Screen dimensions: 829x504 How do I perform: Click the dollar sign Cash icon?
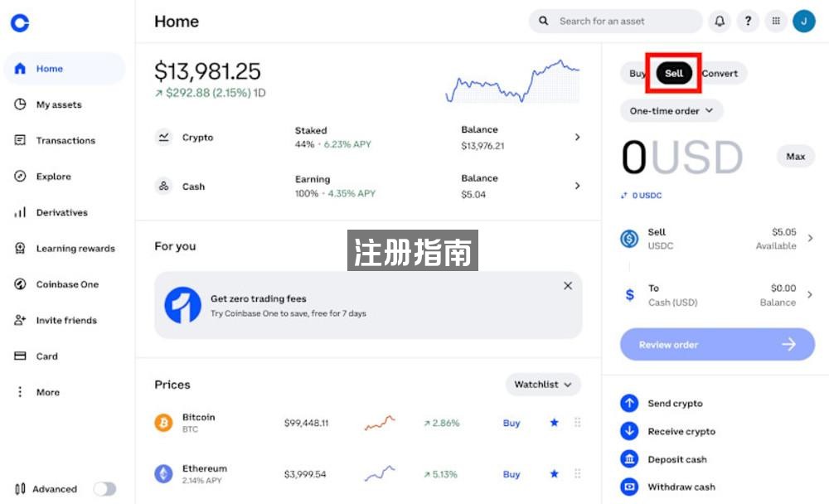click(x=630, y=294)
